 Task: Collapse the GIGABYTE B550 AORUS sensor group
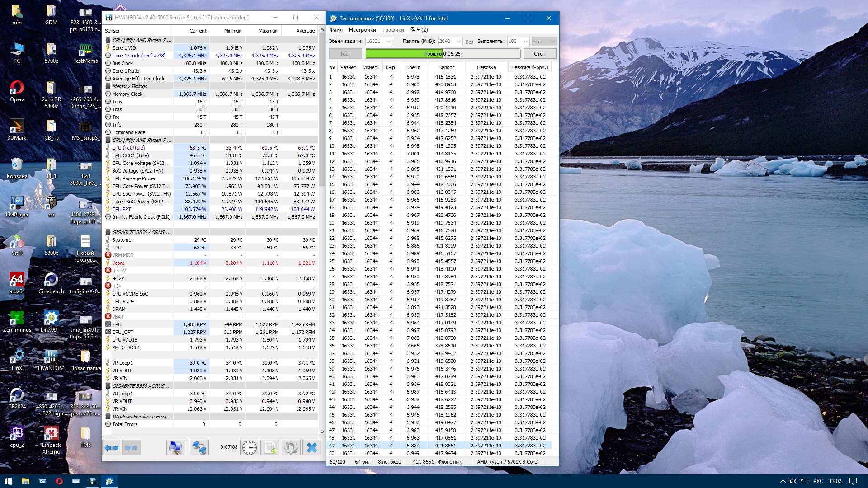(x=141, y=232)
